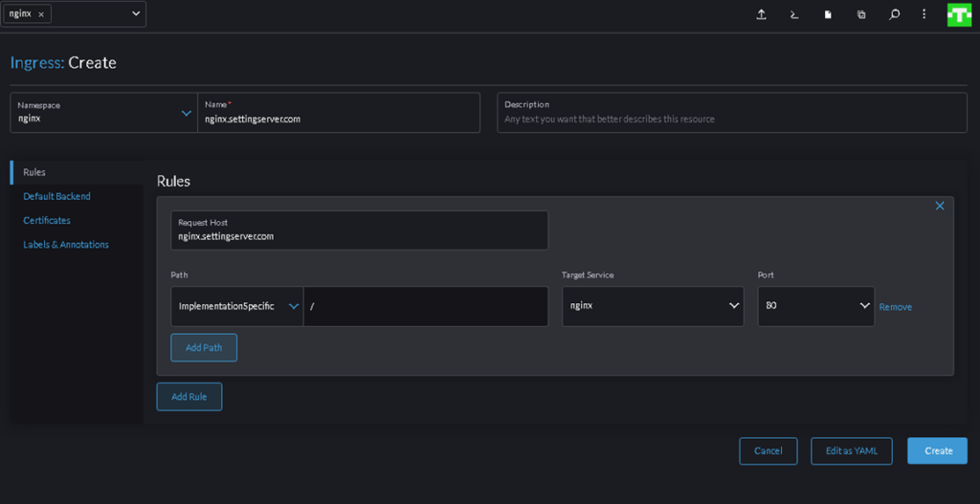Open the Target Service nginx dropdown

tap(653, 306)
